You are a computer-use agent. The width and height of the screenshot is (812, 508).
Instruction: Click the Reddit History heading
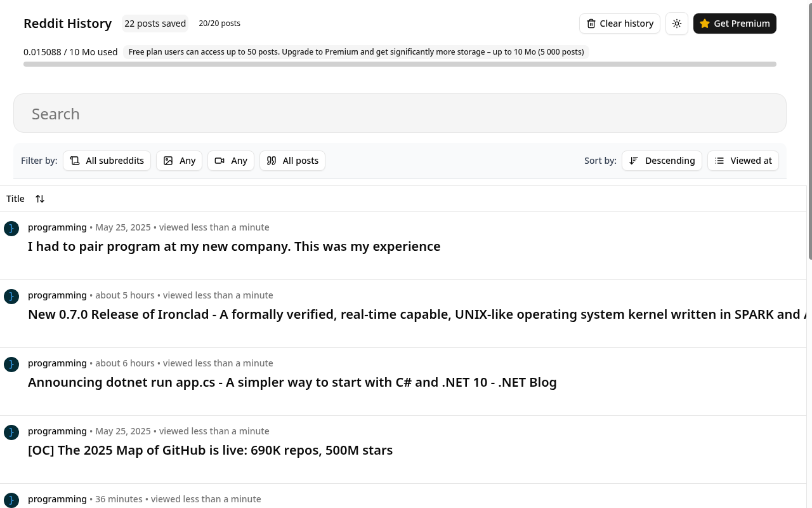[x=68, y=23]
